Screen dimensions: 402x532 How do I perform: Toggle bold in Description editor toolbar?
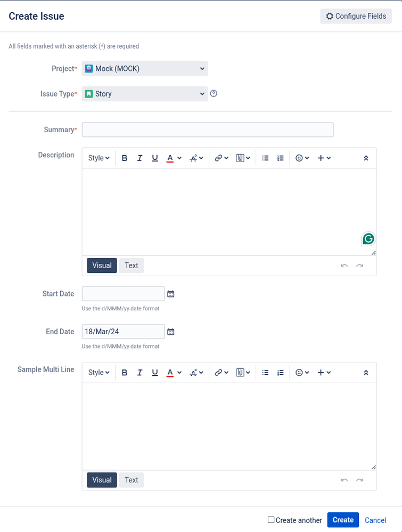pyautogui.click(x=125, y=158)
